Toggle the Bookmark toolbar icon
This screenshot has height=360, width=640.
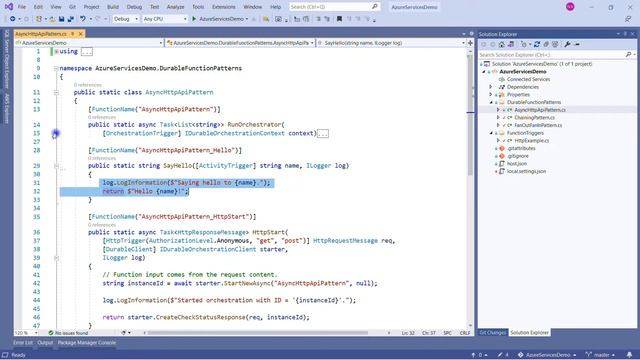tap(339, 19)
